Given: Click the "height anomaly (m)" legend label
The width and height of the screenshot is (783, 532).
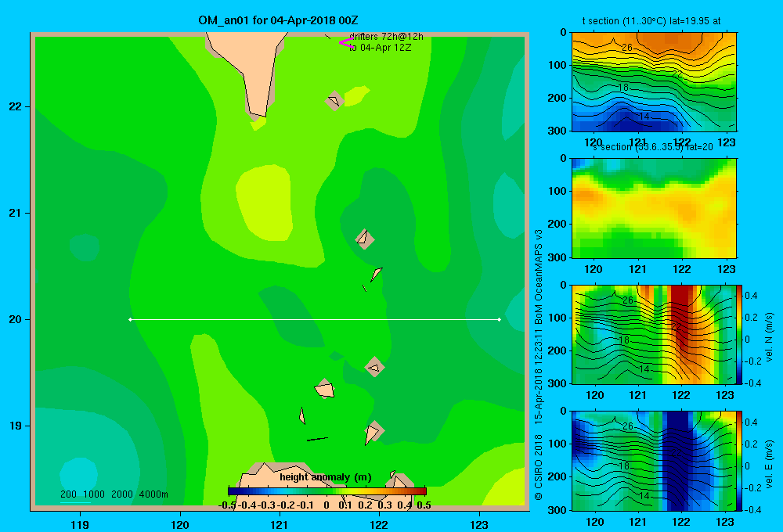Looking at the screenshot, I should pyautogui.click(x=326, y=477).
